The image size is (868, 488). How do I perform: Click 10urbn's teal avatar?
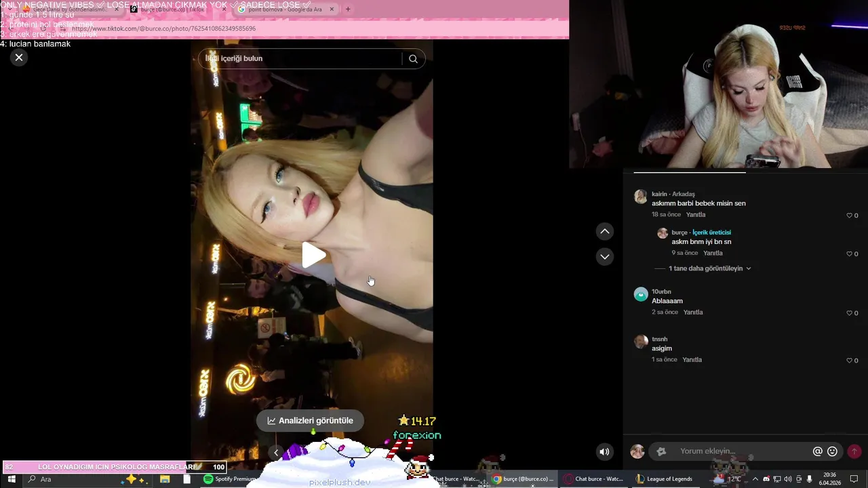click(641, 294)
